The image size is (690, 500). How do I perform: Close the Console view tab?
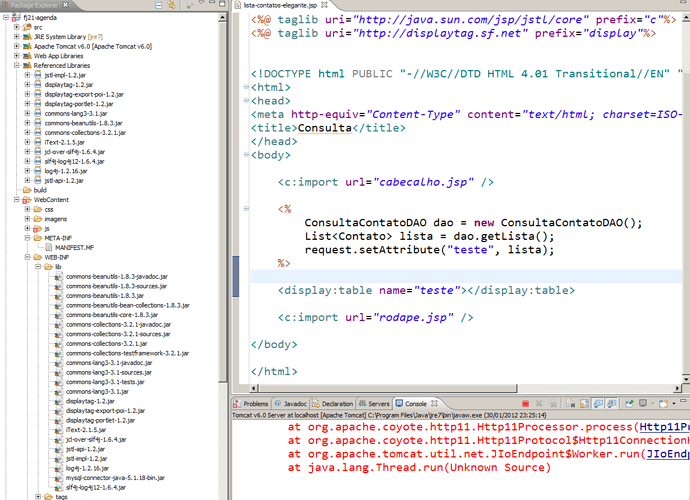point(434,403)
